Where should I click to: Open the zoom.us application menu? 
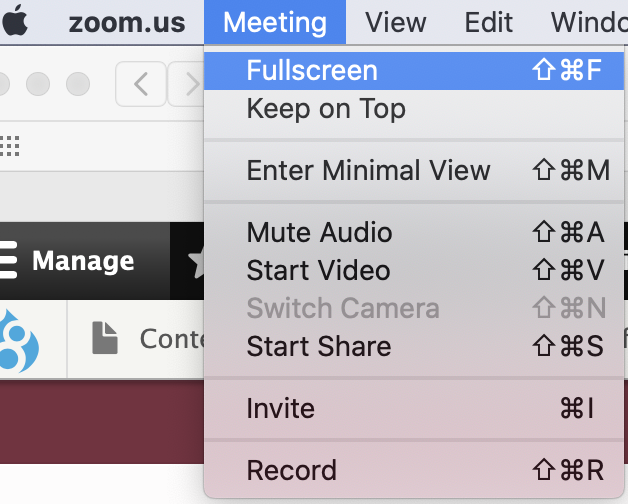click(127, 22)
